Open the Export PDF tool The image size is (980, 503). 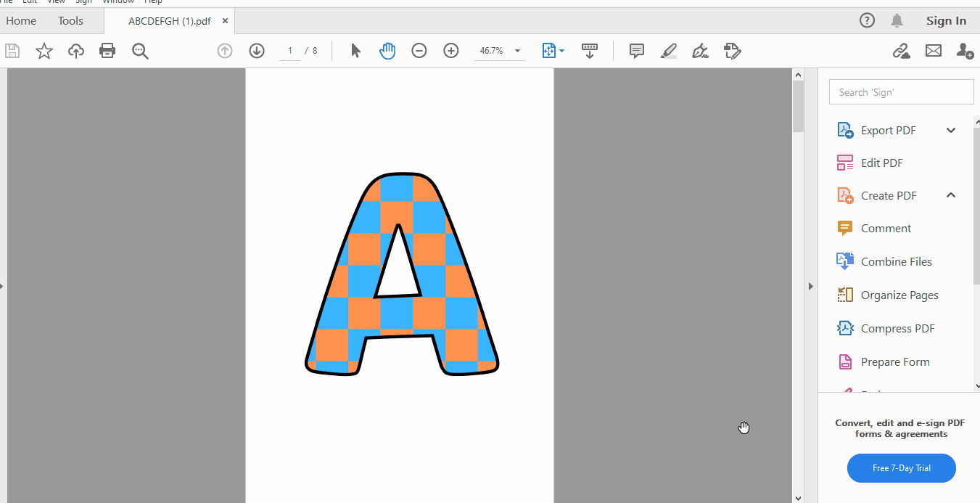click(x=888, y=131)
